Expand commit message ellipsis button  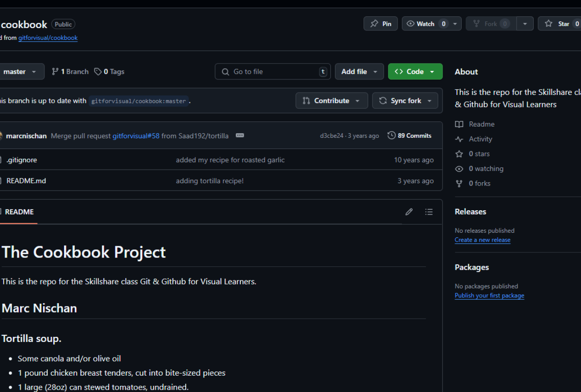pos(240,135)
